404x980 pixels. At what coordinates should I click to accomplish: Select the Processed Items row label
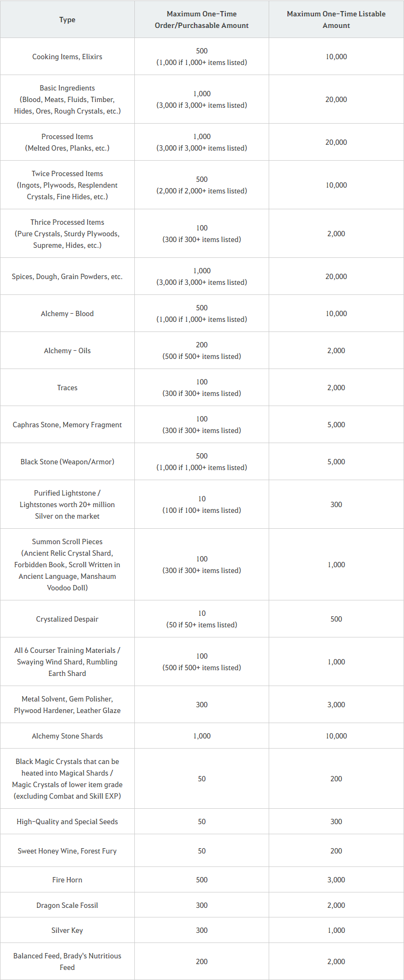point(67,142)
